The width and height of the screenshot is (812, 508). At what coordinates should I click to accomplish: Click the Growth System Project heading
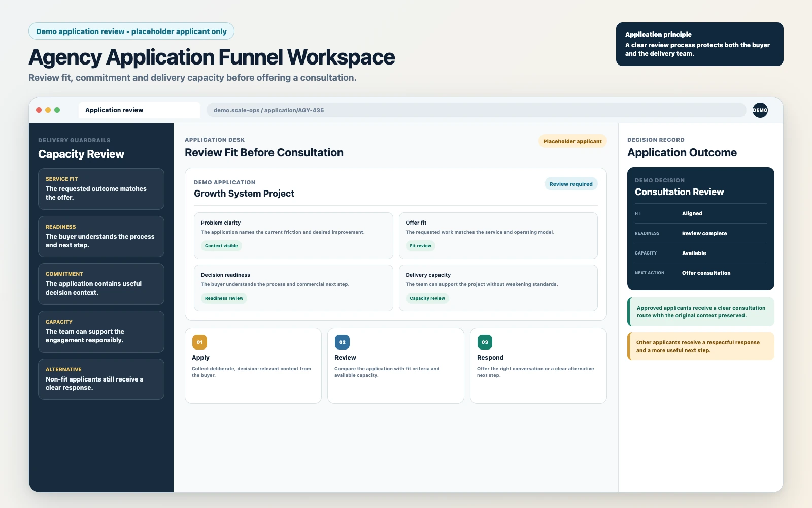244,194
